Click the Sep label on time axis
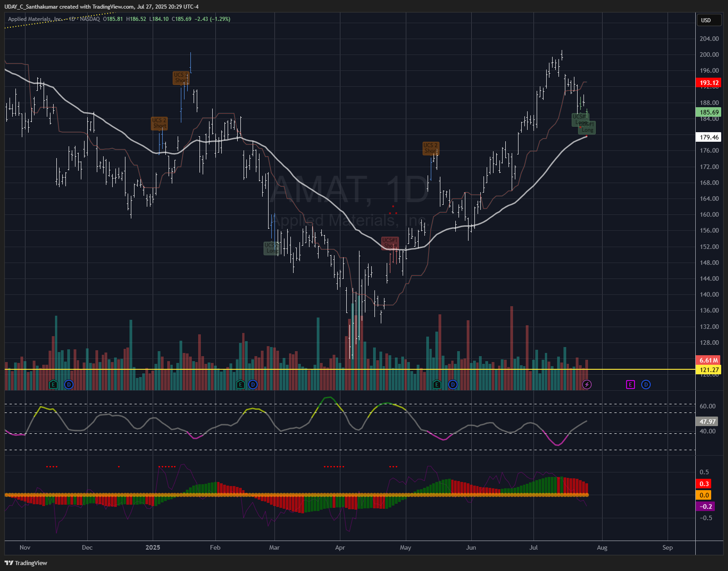Image resolution: width=728 pixels, height=571 pixels. 668,547
